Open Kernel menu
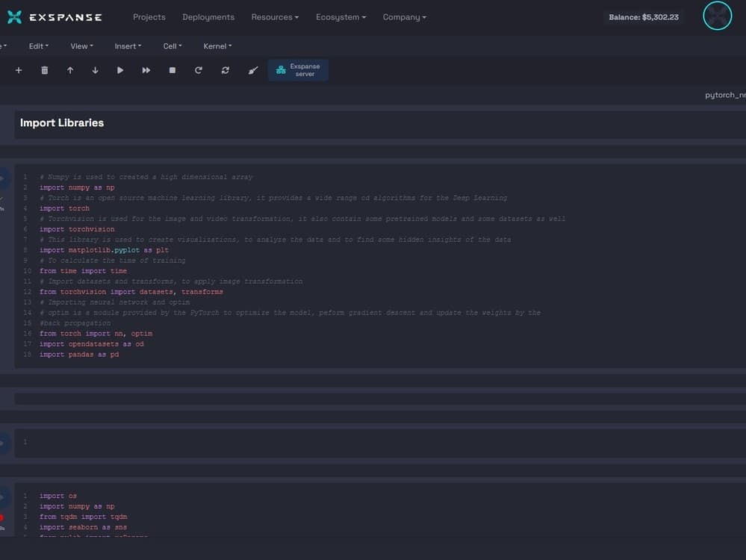The height and width of the screenshot is (560, 746). tap(217, 46)
